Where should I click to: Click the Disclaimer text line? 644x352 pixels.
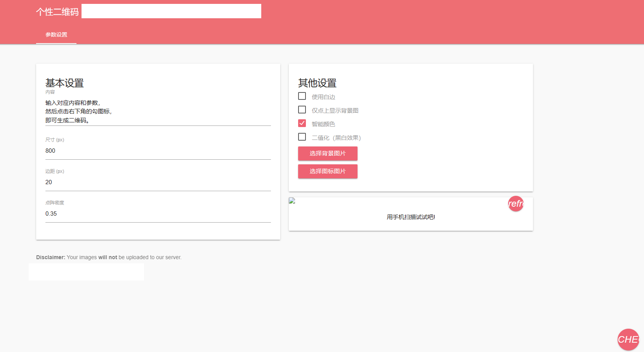[x=109, y=257]
